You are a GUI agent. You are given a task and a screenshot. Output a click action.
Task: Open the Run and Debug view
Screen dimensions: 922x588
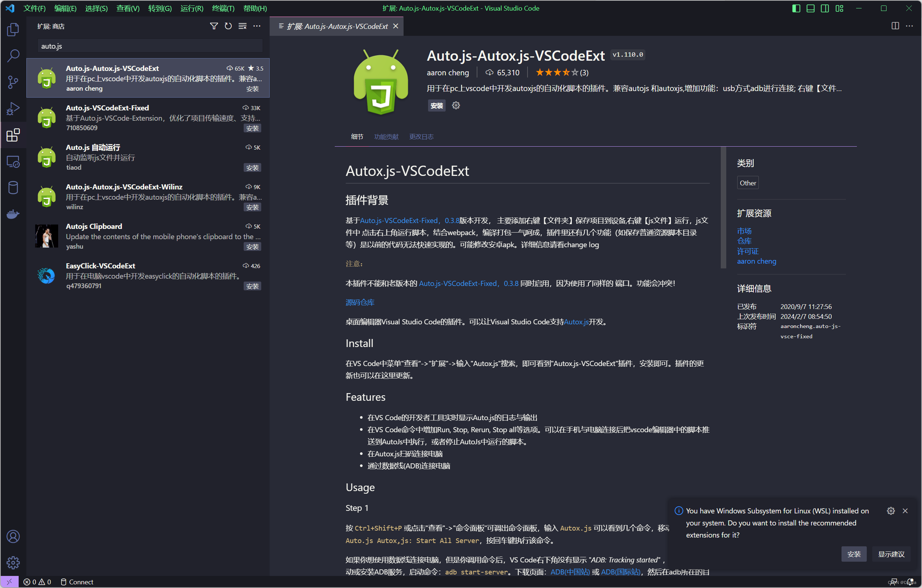click(x=13, y=109)
